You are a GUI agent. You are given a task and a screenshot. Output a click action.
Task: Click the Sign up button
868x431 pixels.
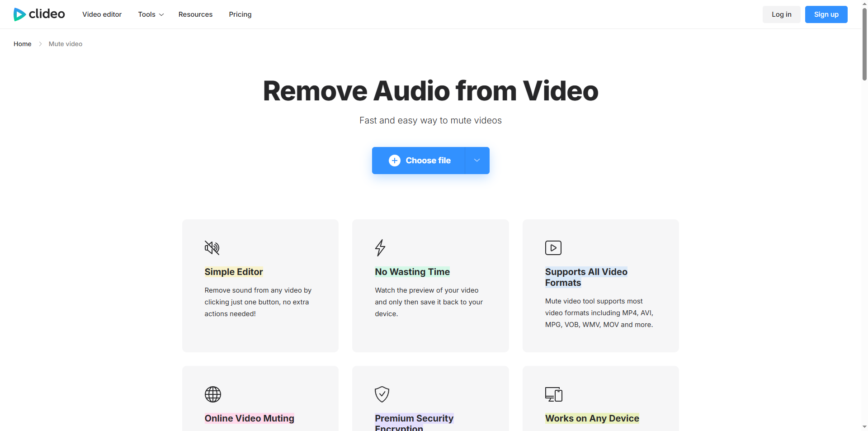click(826, 14)
